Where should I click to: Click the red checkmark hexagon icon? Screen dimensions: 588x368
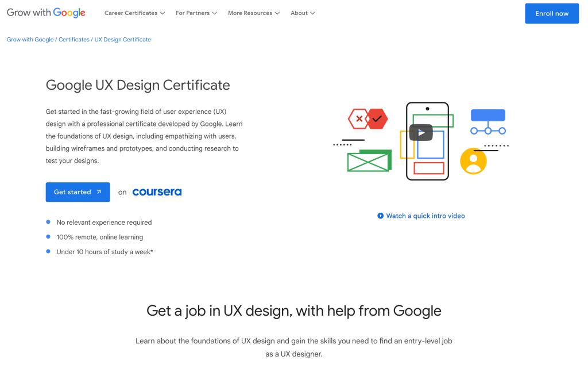click(x=377, y=119)
